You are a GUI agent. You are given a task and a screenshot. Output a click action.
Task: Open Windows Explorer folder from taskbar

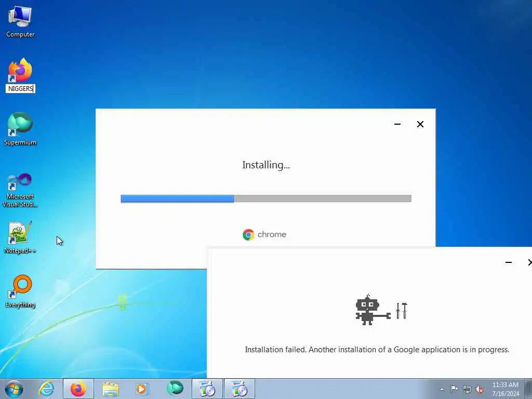pyautogui.click(x=111, y=389)
